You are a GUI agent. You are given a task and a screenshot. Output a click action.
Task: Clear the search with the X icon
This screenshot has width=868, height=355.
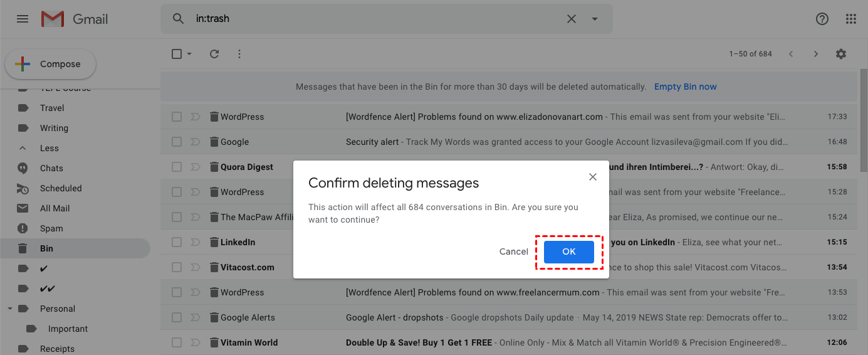pos(572,19)
